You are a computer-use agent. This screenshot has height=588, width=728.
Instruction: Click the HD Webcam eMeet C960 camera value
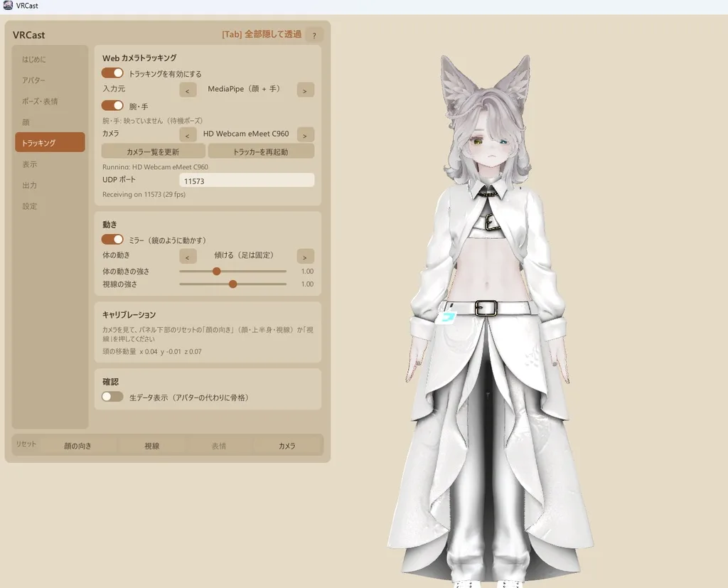tap(246, 134)
